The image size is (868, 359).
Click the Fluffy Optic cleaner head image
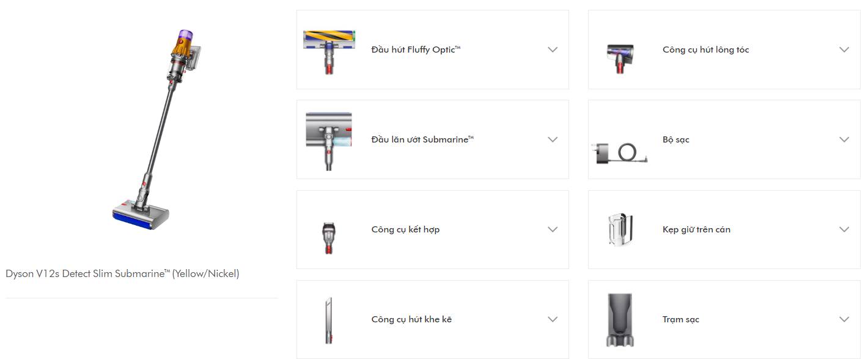coord(329,51)
